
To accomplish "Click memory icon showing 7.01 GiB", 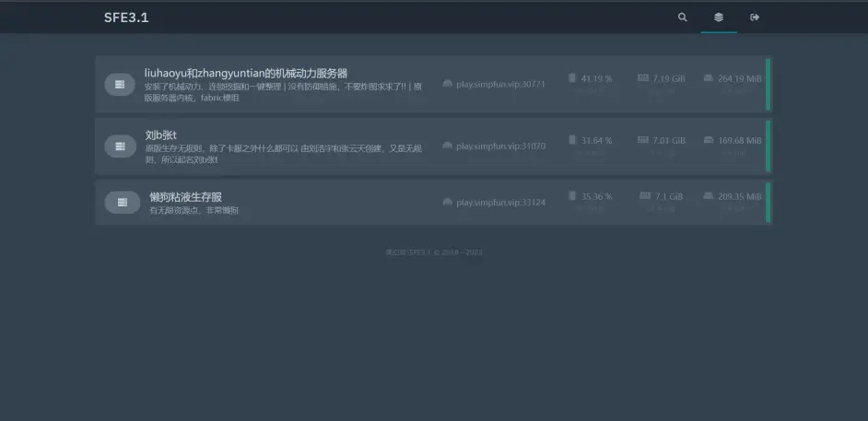I will tap(642, 140).
